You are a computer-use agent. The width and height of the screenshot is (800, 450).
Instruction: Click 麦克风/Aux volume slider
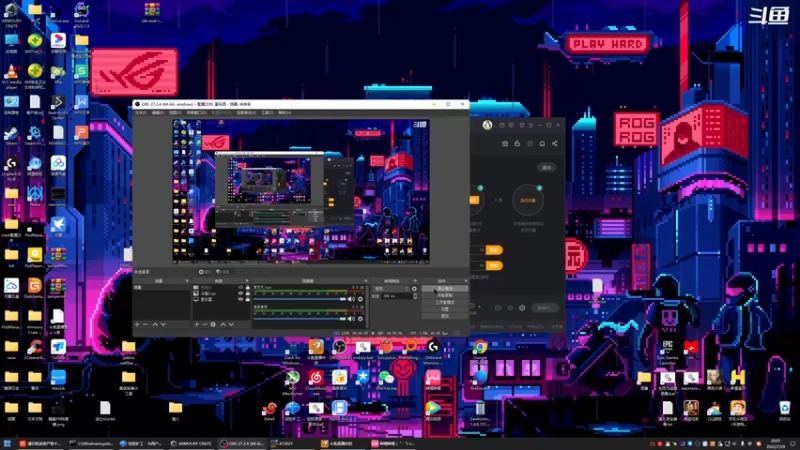point(300,299)
